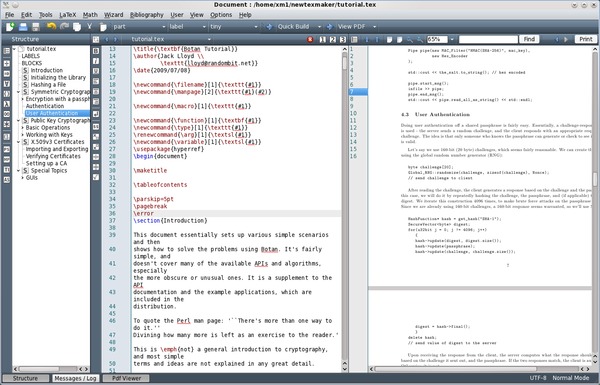The image size is (600, 385).
Task: Toggle bookmark 1 in the editor bar
Action: [323, 39]
